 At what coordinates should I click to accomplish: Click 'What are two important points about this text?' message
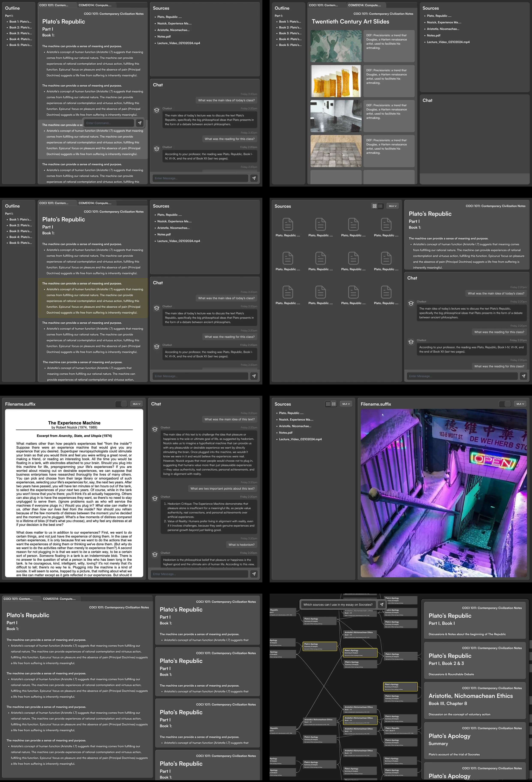coord(222,488)
